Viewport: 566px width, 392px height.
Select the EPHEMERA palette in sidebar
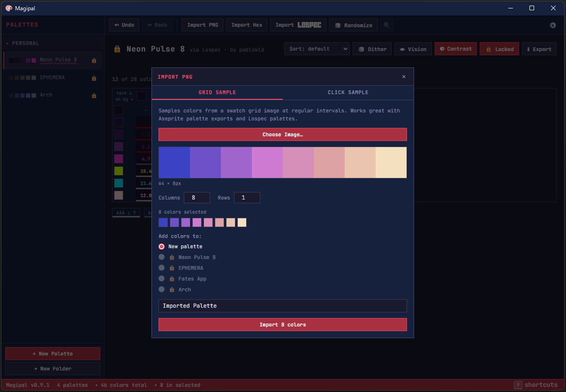pos(53,77)
